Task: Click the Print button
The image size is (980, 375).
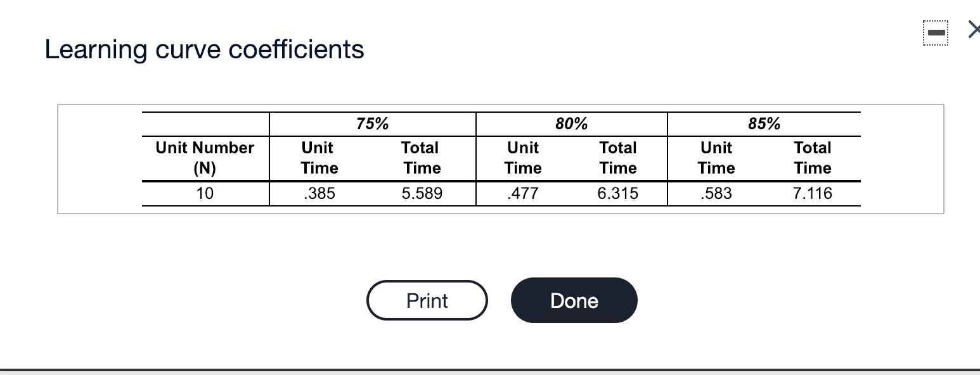Action: point(427,300)
